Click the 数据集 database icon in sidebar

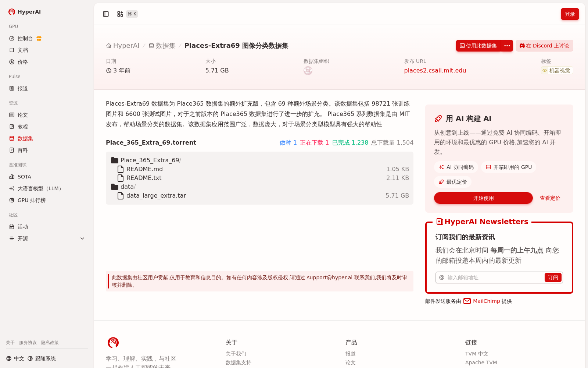(12, 138)
